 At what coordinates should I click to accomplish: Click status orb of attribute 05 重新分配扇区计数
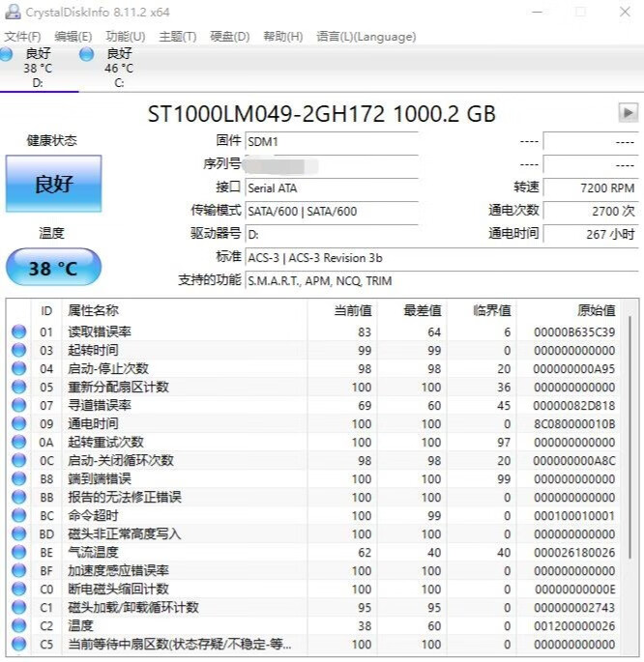(x=19, y=387)
